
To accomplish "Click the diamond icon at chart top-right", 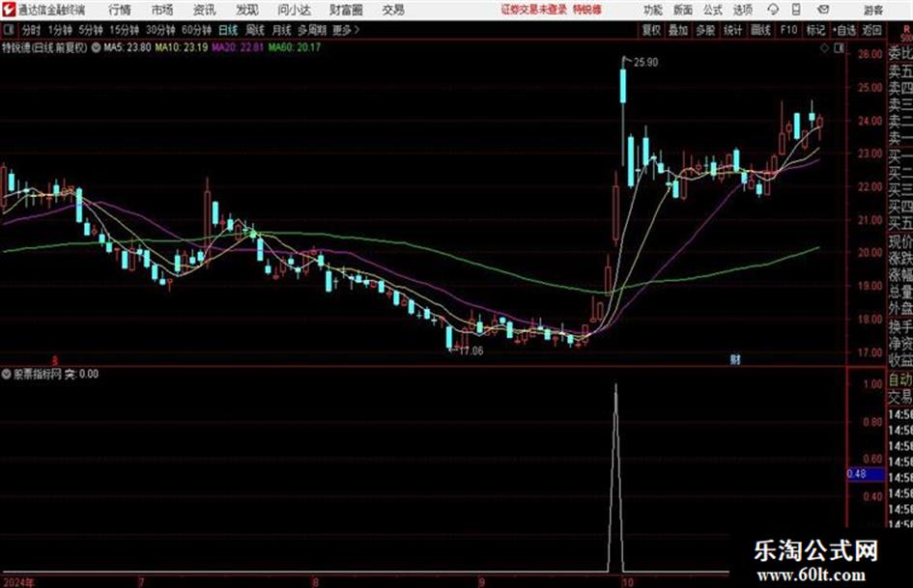I will pos(824,48).
